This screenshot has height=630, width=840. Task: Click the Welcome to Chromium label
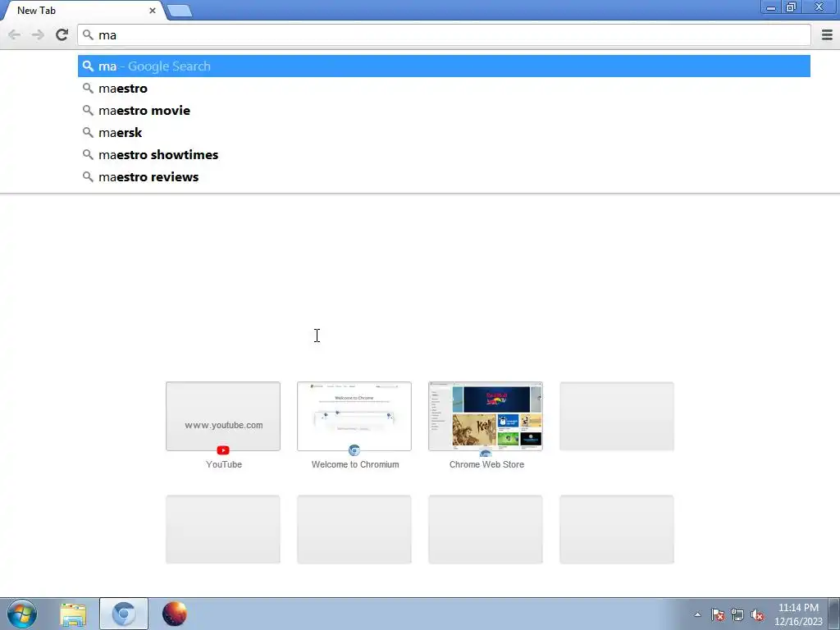pyautogui.click(x=355, y=464)
